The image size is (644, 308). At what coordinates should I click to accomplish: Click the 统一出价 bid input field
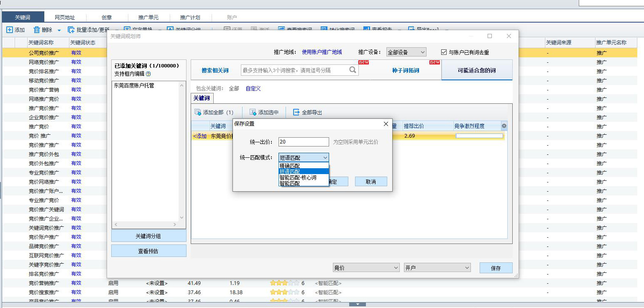coord(303,142)
